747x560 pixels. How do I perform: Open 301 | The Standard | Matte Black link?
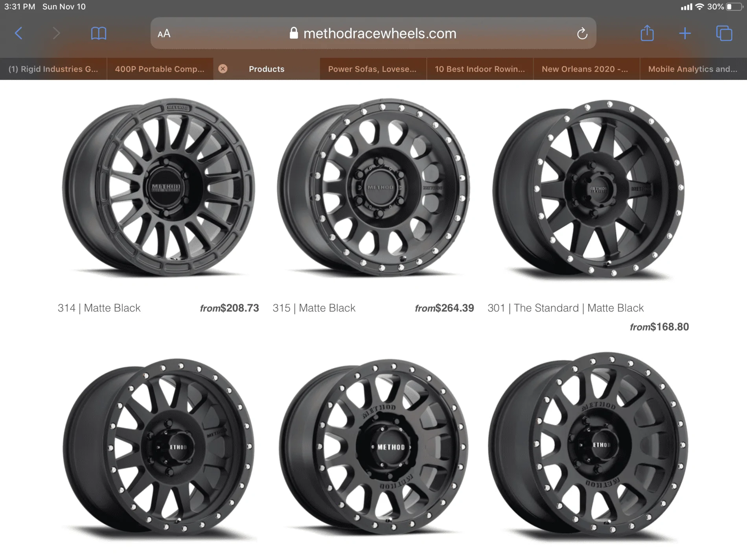(566, 308)
